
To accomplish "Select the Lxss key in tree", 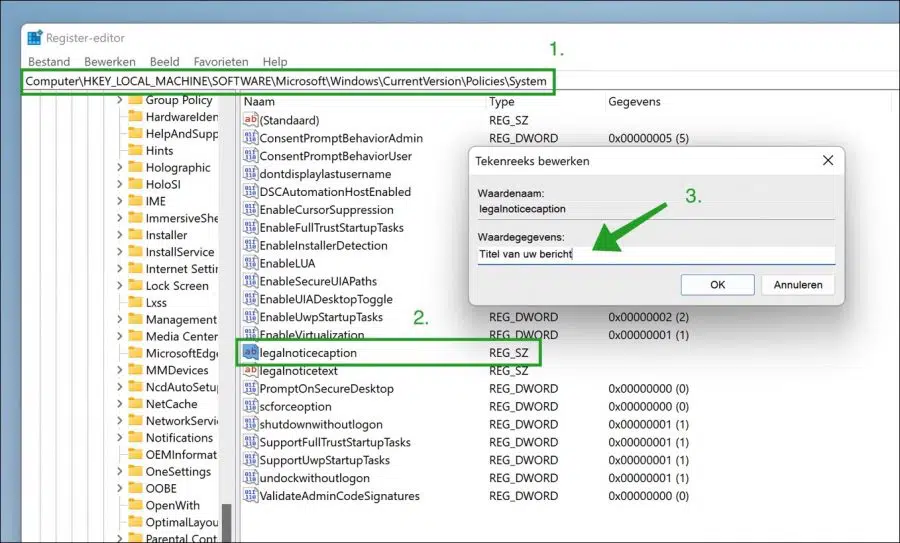I will point(156,302).
